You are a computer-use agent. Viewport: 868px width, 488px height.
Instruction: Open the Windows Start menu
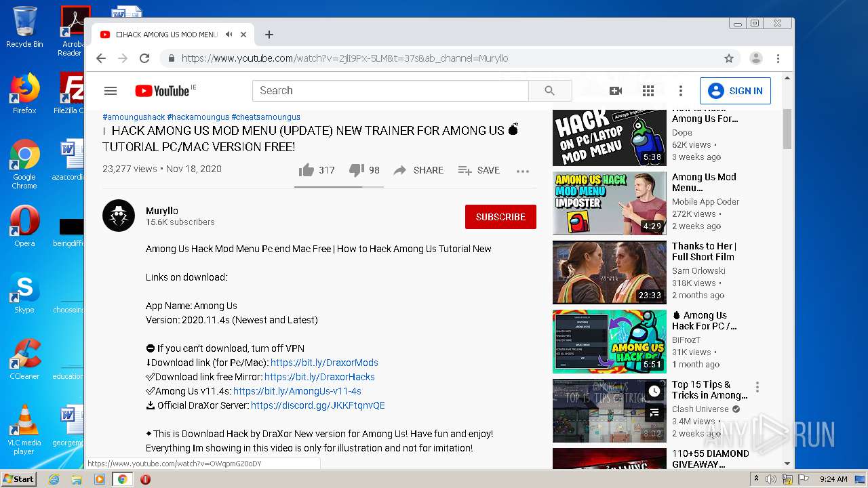pyautogui.click(x=18, y=479)
